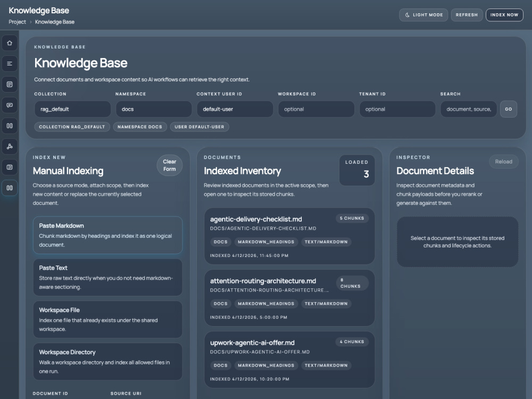The width and height of the screenshot is (532, 399).
Task: Open attention-routing-architecture.md document card
Action: (289, 298)
